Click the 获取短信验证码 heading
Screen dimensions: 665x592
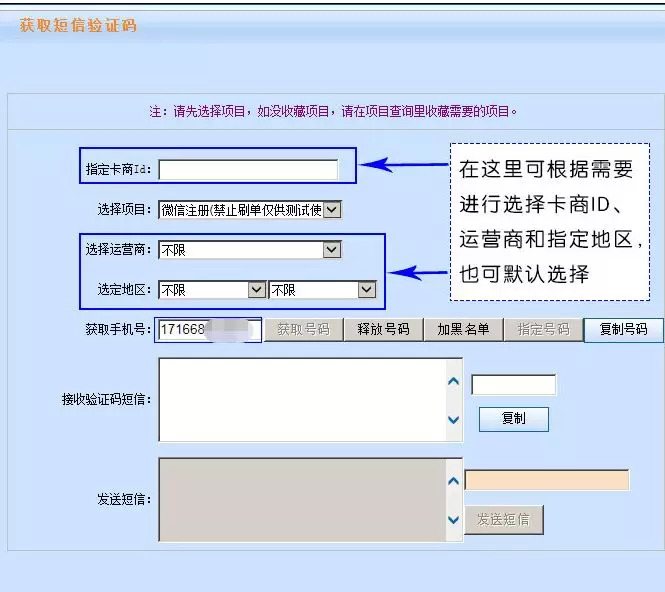78,25
